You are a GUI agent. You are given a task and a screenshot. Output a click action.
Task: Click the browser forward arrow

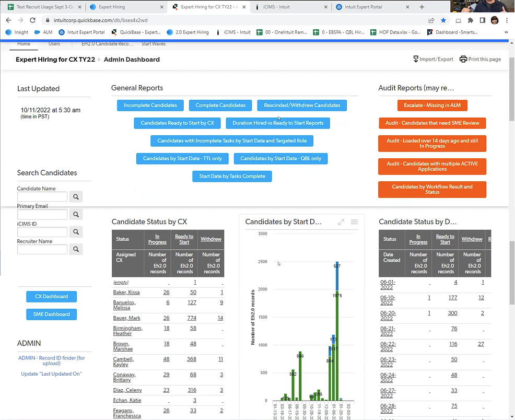[20, 20]
